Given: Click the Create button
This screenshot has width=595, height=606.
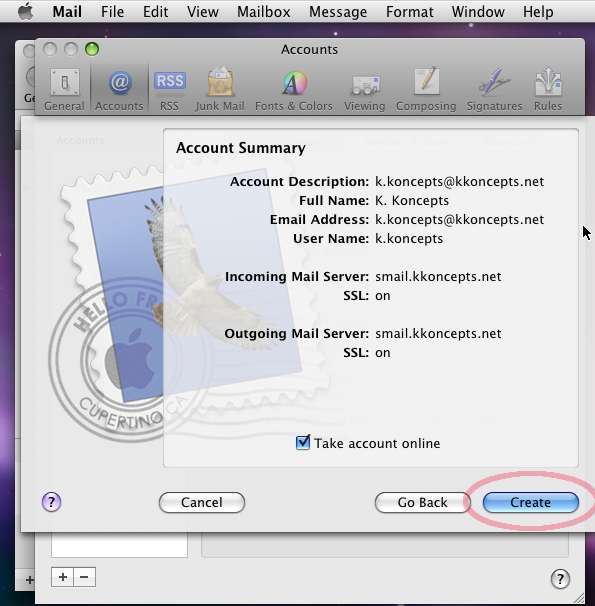Looking at the screenshot, I should (530, 502).
